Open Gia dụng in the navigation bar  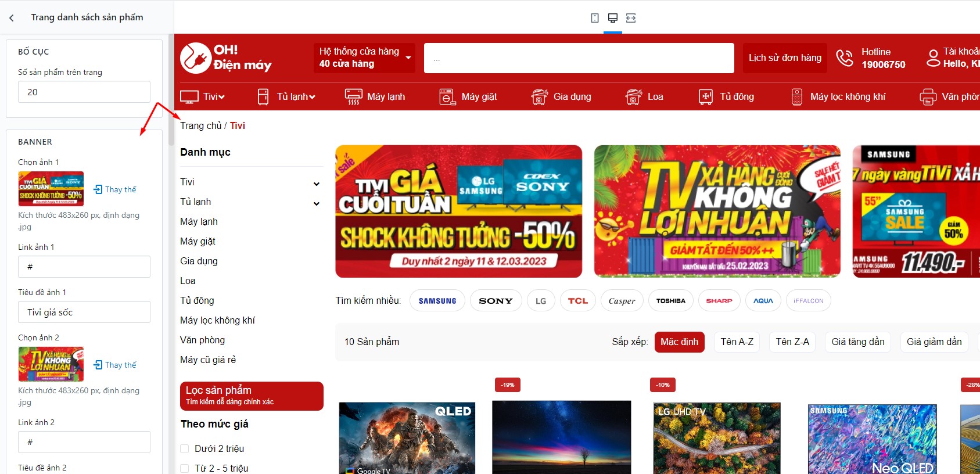(x=572, y=97)
